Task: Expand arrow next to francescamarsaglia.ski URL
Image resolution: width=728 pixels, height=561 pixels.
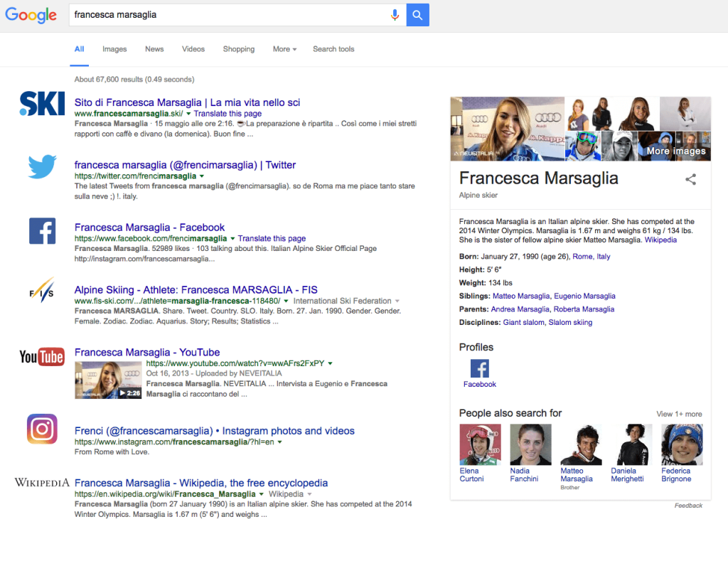Action: (188, 114)
